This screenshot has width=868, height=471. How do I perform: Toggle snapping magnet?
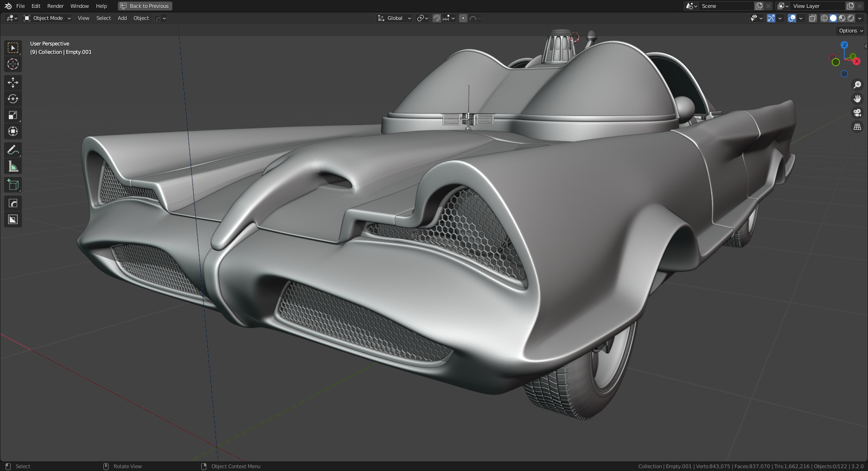[437, 18]
